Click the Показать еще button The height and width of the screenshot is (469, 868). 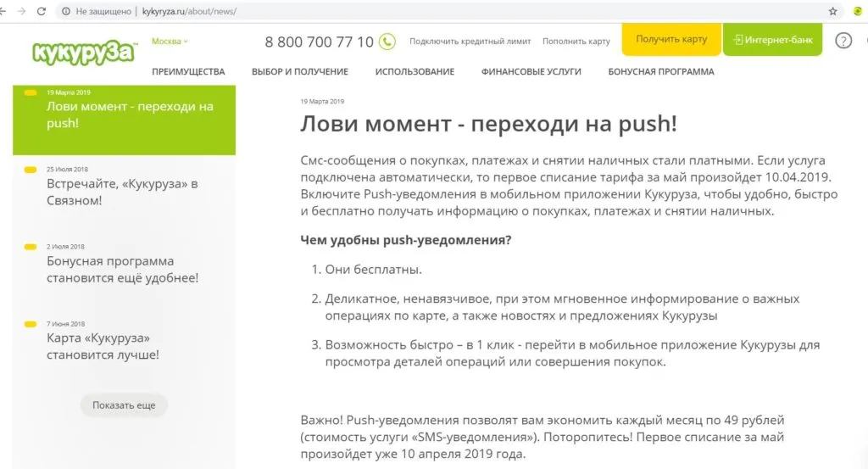coord(124,405)
